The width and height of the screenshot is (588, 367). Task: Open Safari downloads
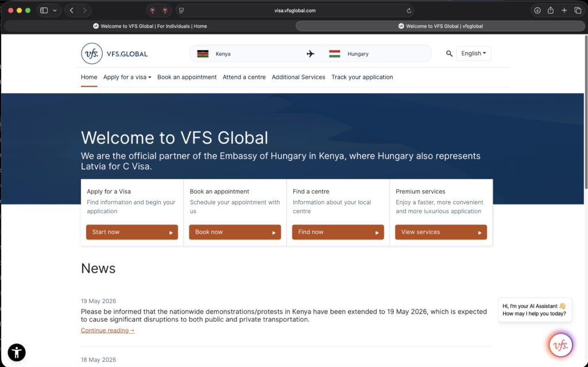click(537, 10)
